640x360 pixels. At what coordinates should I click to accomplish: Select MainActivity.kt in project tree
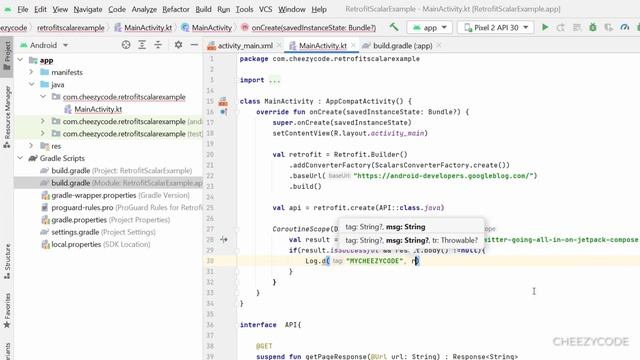(98, 109)
